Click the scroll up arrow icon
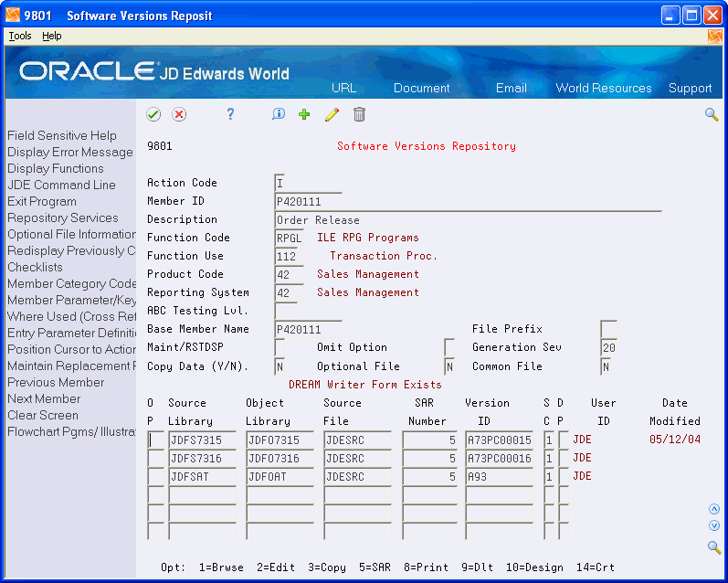The height and width of the screenshot is (583, 728). pyautogui.click(x=714, y=509)
